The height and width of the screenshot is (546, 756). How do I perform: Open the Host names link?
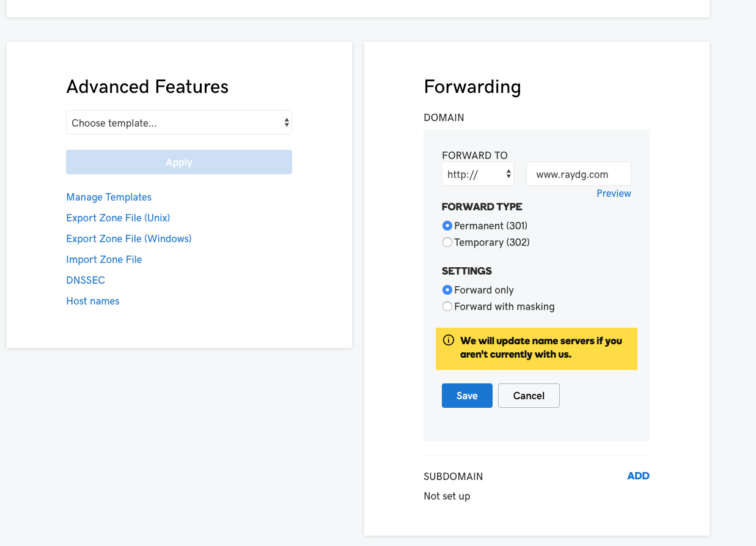[93, 301]
